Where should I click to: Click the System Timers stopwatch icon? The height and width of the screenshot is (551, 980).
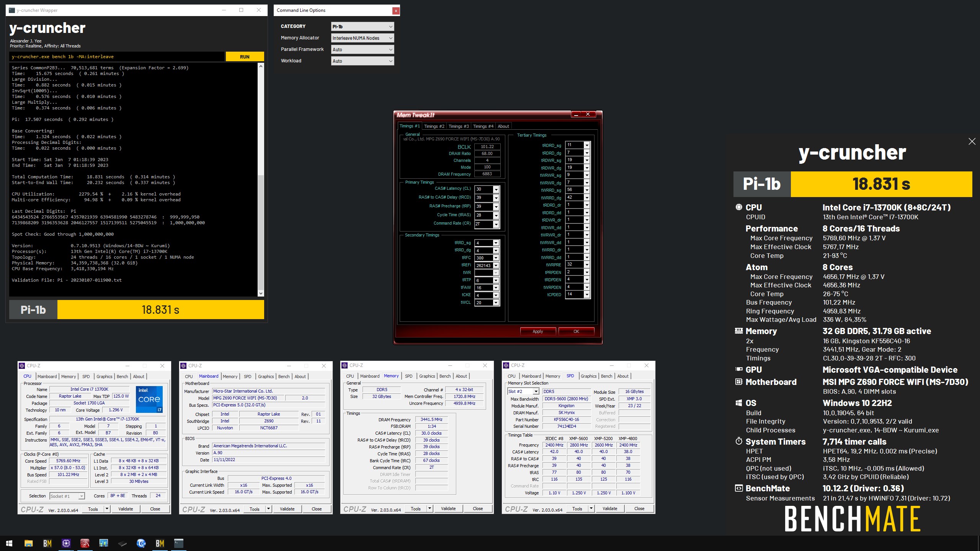739,441
